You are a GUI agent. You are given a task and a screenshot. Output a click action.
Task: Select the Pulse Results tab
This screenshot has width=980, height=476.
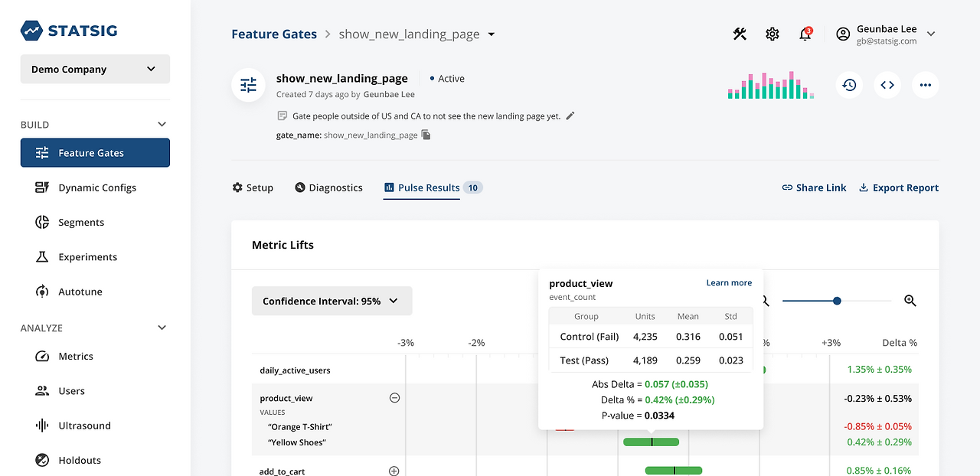tap(433, 187)
